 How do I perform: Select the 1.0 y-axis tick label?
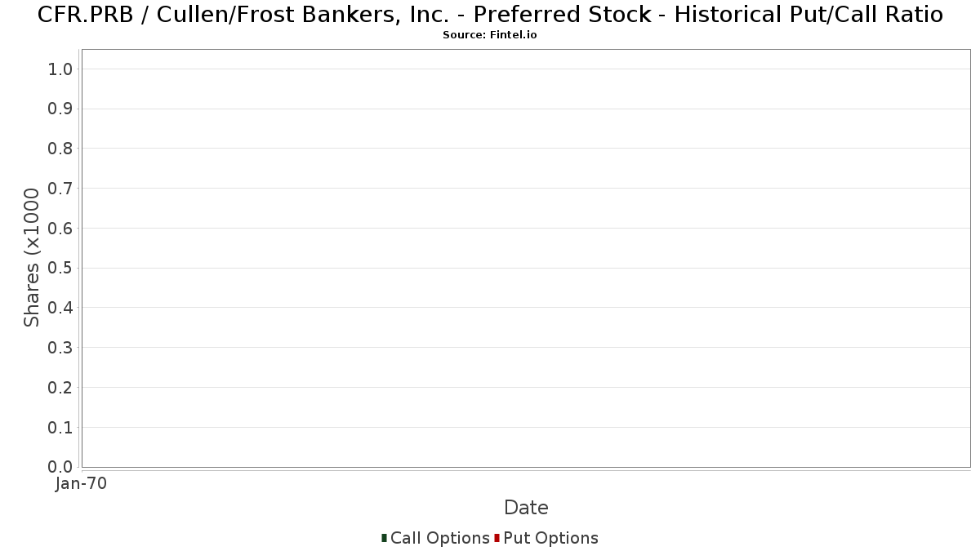tap(61, 69)
